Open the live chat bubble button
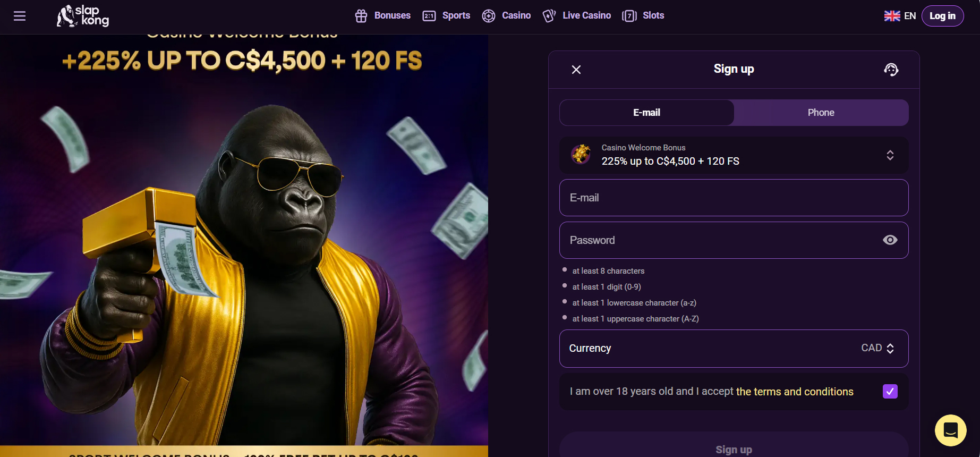This screenshot has width=980, height=457. tap(951, 430)
